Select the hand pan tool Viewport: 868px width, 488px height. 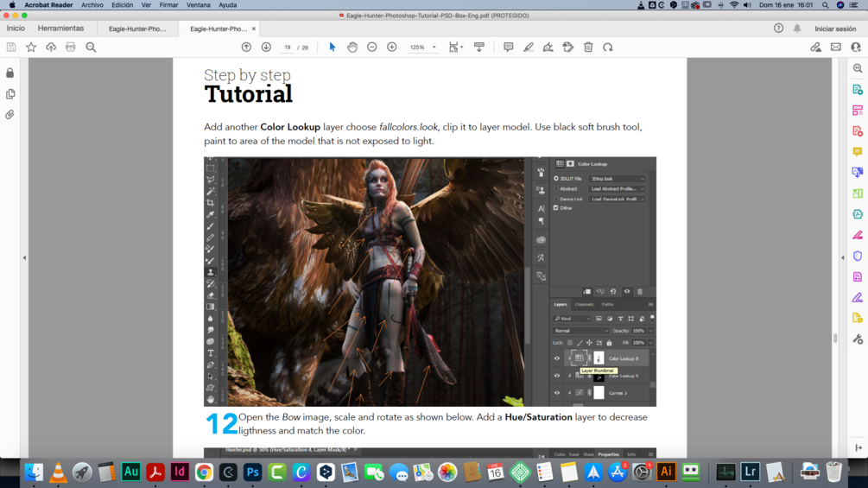352,47
